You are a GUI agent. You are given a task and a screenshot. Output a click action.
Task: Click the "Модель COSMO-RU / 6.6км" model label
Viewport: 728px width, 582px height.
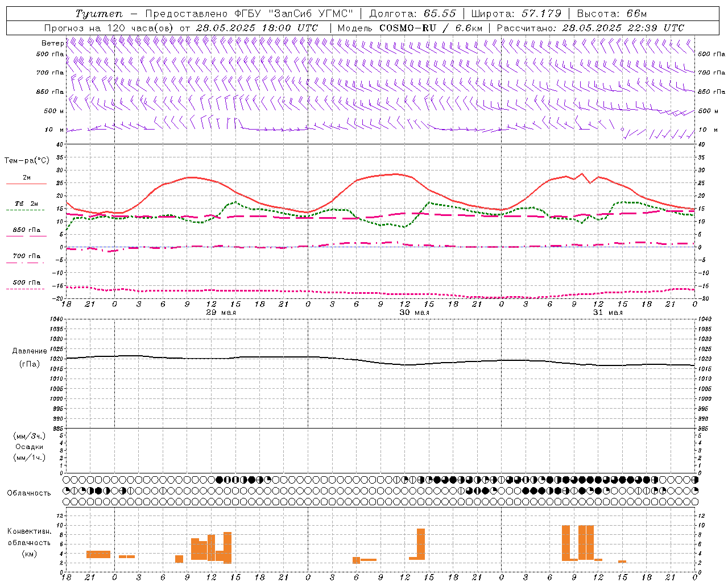(x=410, y=28)
